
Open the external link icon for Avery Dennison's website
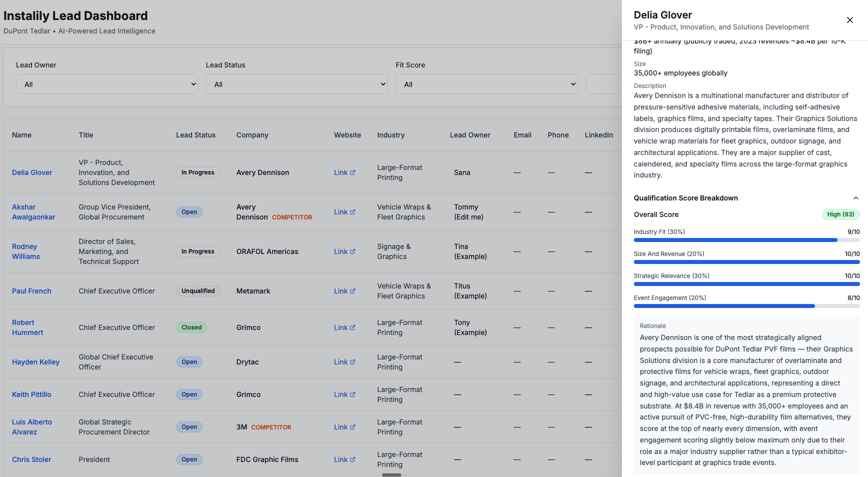click(352, 172)
